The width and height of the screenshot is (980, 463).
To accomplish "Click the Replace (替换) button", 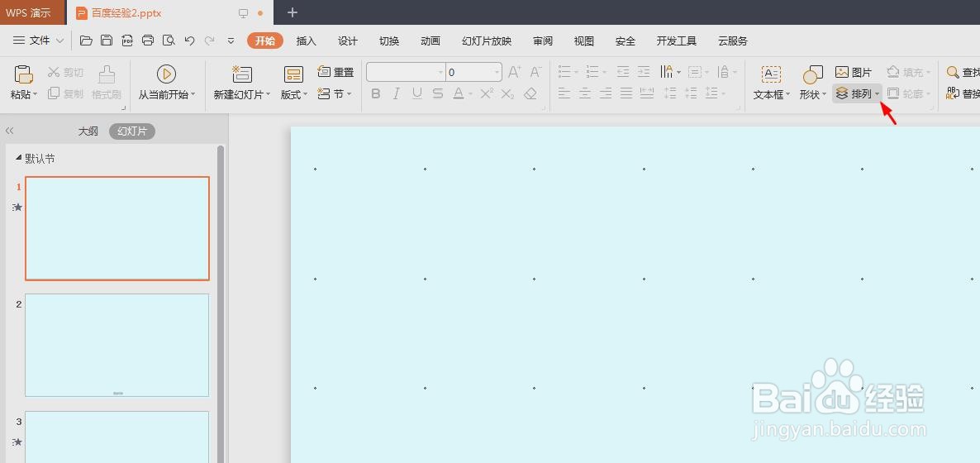I will pyautogui.click(x=963, y=94).
